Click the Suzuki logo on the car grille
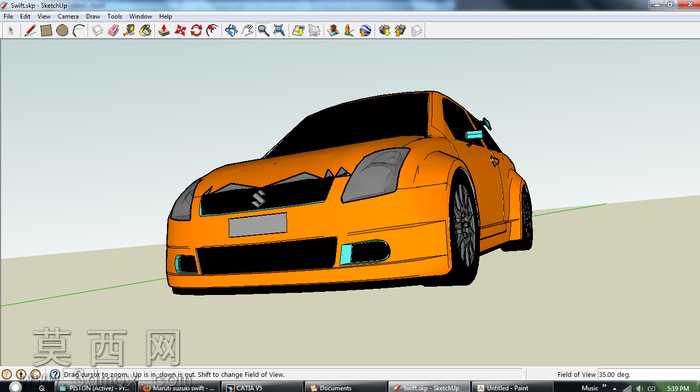This screenshot has width=700, height=392. coord(258,199)
